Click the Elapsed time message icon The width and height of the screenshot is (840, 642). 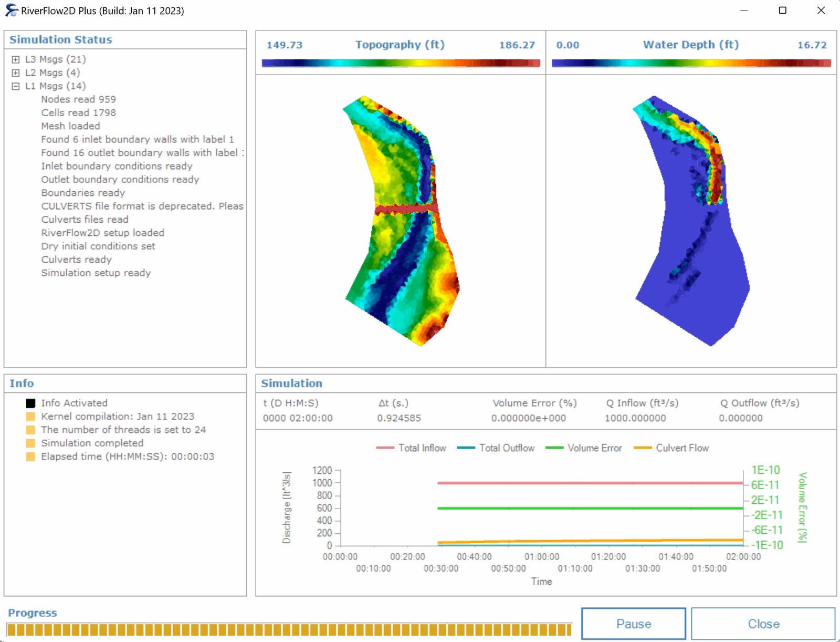coord(30,457)
